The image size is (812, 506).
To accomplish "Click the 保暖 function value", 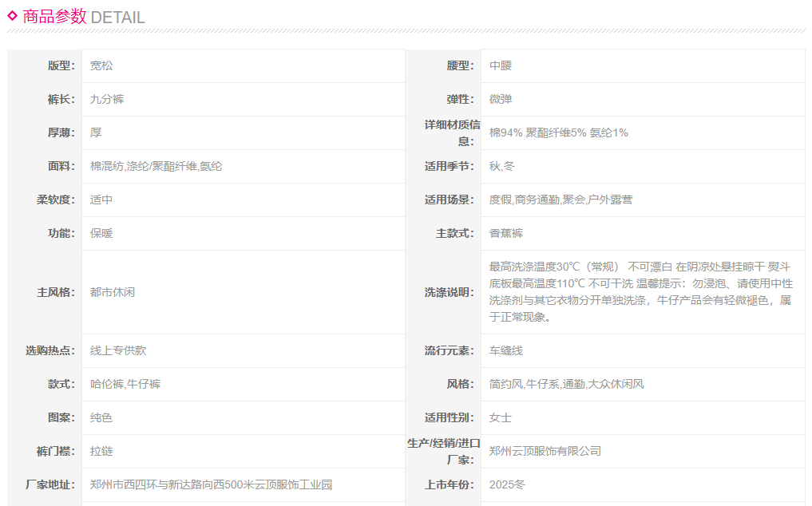I will 101,233.
